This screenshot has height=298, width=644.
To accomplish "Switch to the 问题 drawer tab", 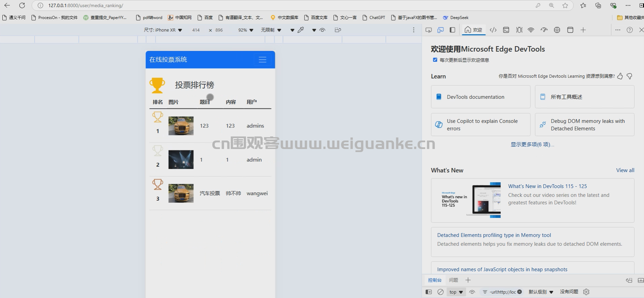I will coord(454,280).
